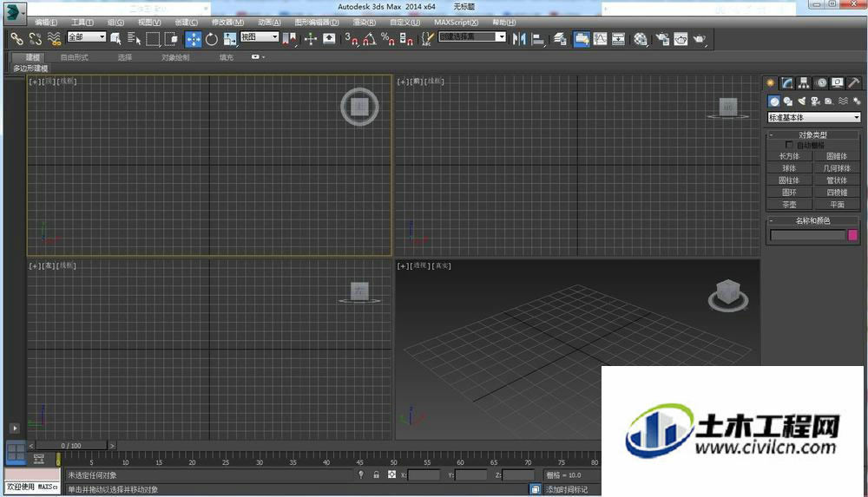Screen dimensions: 868x497
Task: Open the top viewport [+] menu
Action: pyautogui.click(x=35, y=82)
